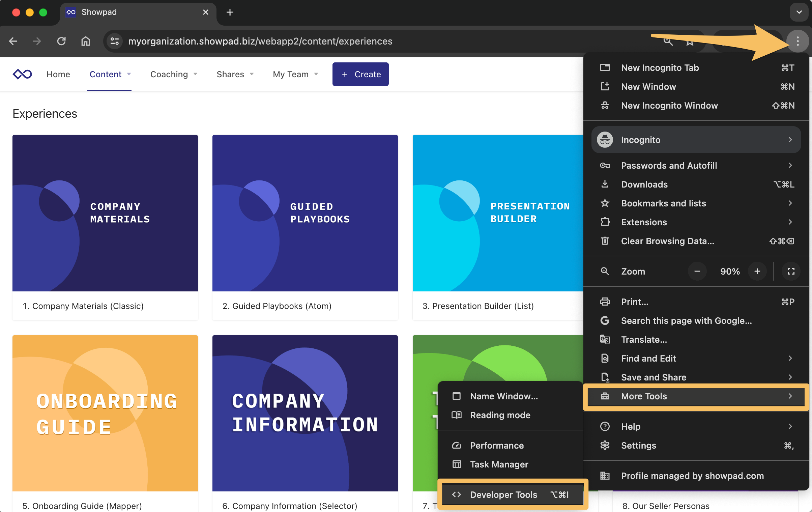
Task: Click the 90% zoom level value
Action: coord(730,272)
